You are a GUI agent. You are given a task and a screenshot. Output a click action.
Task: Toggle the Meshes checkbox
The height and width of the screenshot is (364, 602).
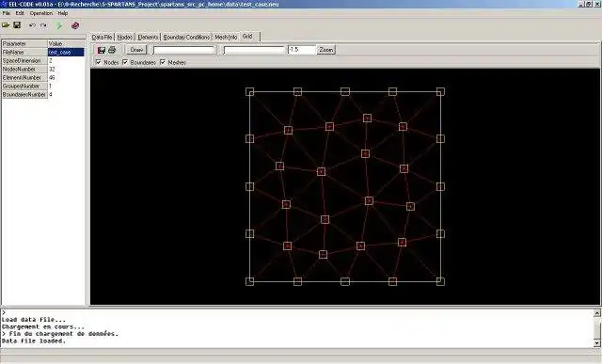(x=163, y=62)
